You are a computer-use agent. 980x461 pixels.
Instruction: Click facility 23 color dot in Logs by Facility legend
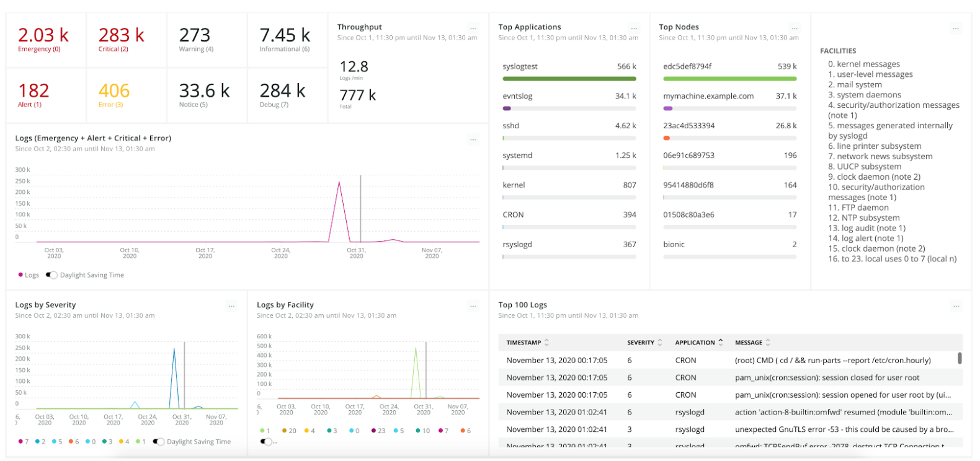click(373, 431)
